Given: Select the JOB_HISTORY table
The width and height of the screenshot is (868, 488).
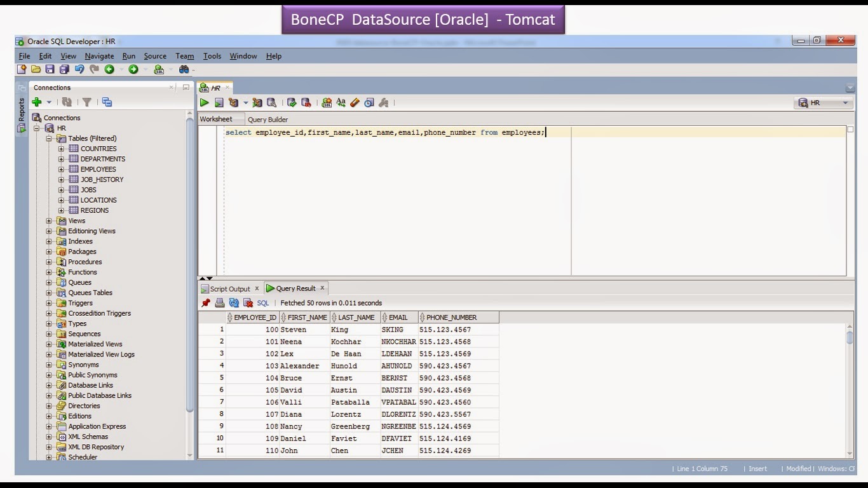Looking at the screenshot, I should (x=102, y=179).
